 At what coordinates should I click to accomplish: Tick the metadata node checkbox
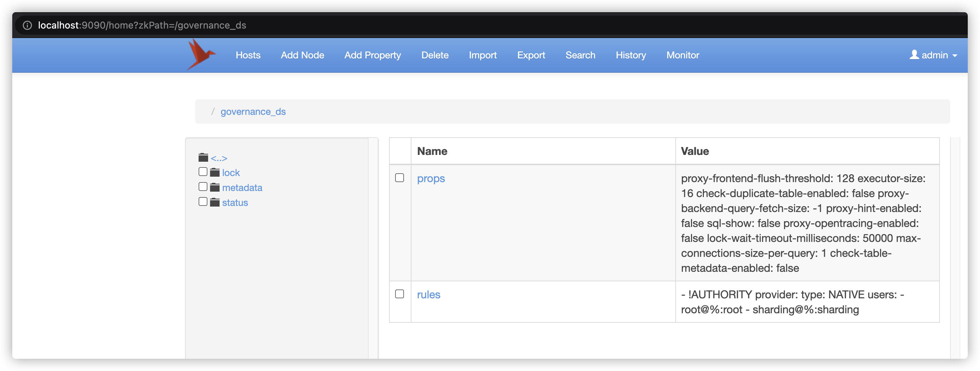[x=203, y=187]
